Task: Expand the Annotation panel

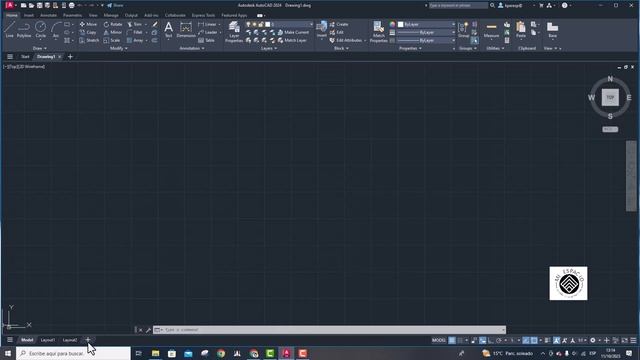Action: pos(192,48)
